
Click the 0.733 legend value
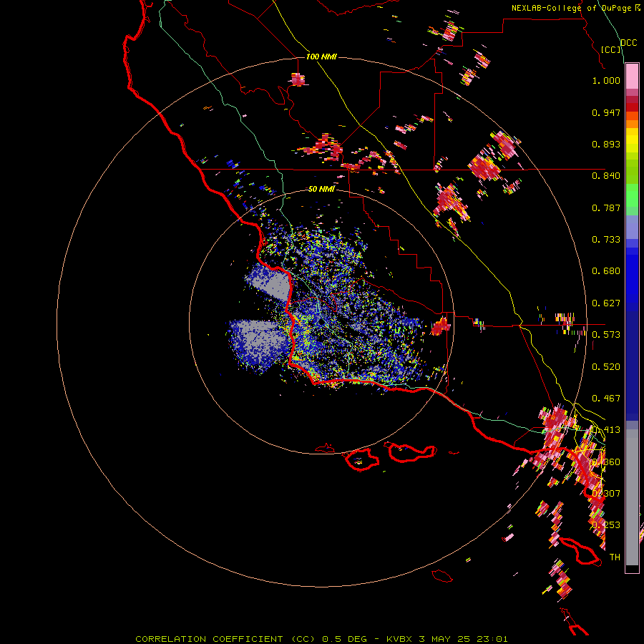click(x=606, y=240)
